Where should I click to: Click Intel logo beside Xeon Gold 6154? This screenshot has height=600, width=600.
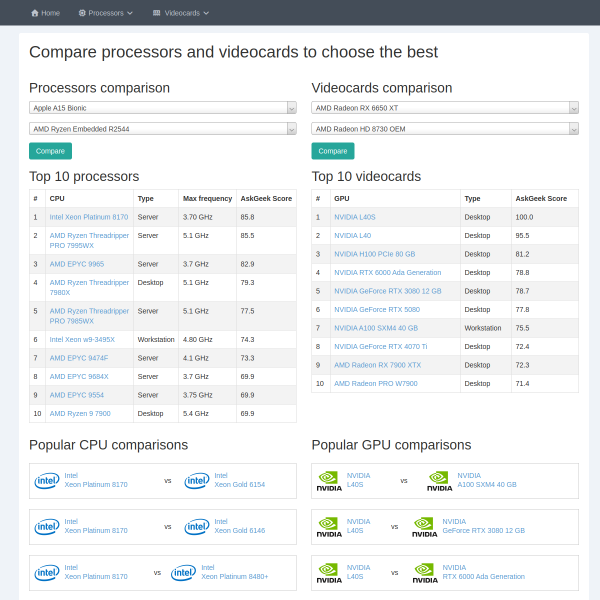(x=197, y=481)
